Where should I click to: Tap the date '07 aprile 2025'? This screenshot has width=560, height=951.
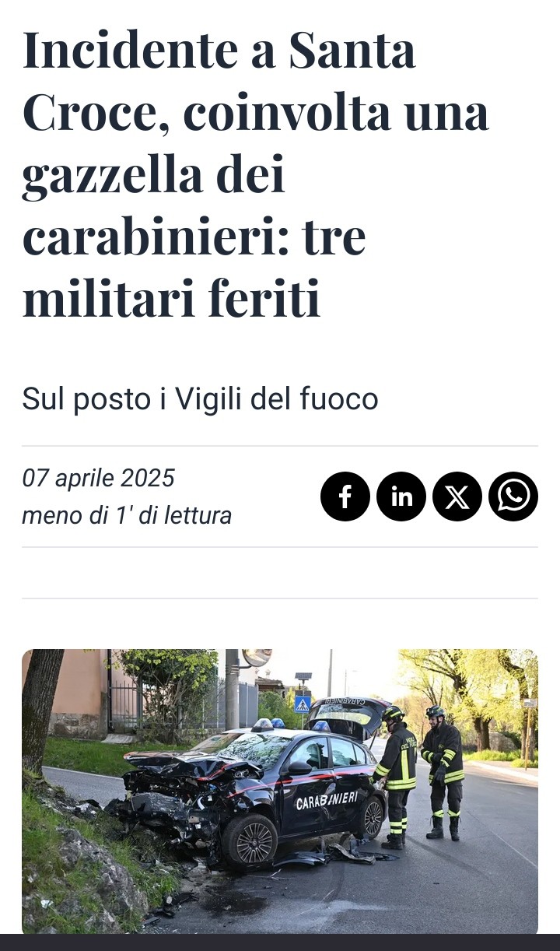click(98, 478)
